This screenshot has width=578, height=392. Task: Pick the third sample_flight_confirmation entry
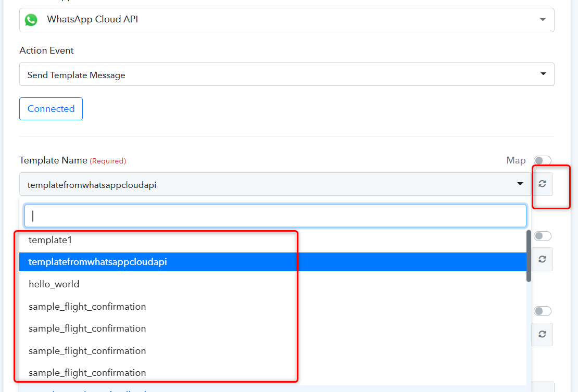[x=273, y=351]
